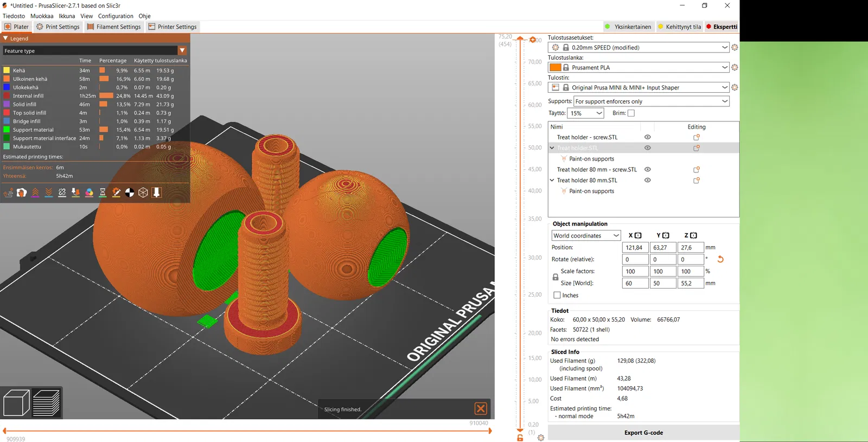Open the printer preset dropdown
Viewport: 868px width, 442px height.
coord(639,87)
